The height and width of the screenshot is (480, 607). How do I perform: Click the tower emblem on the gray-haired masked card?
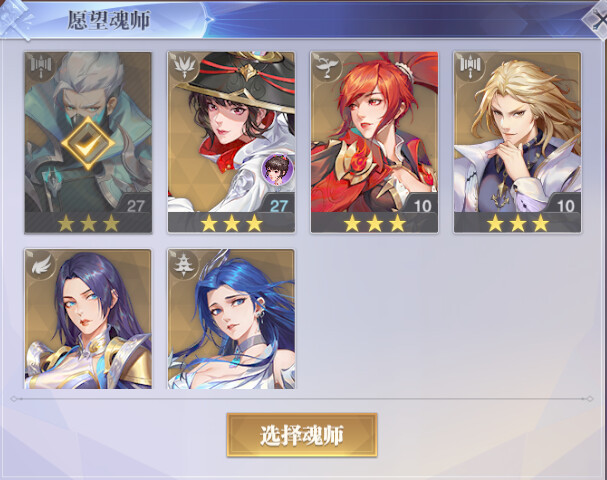click(x=40, y=67)
